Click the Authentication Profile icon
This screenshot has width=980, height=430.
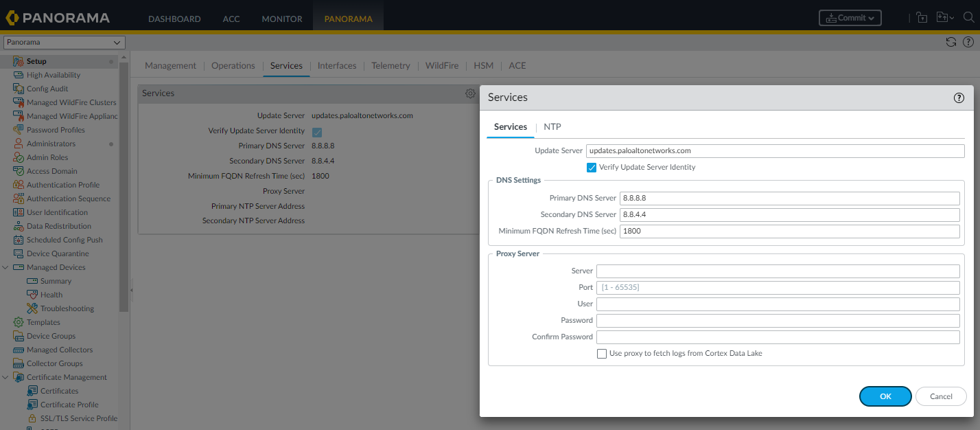coord(19,185)
